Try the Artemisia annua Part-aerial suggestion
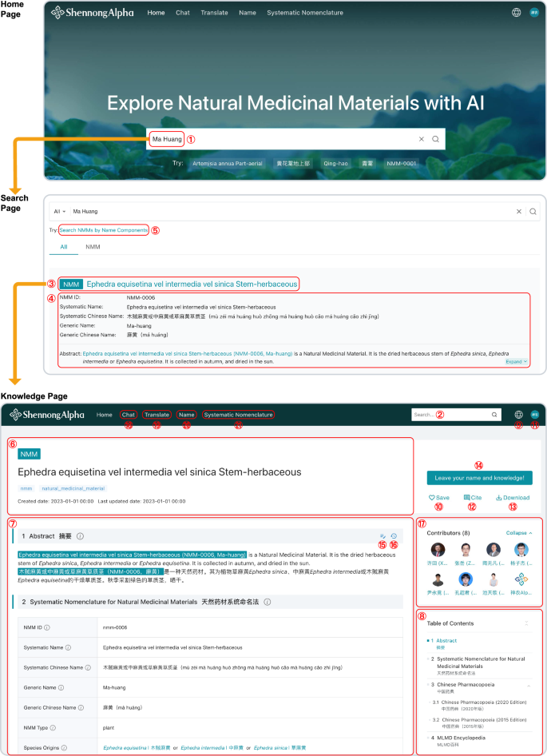This screenshot has height=756, width=547. click(x=228, y=164)
